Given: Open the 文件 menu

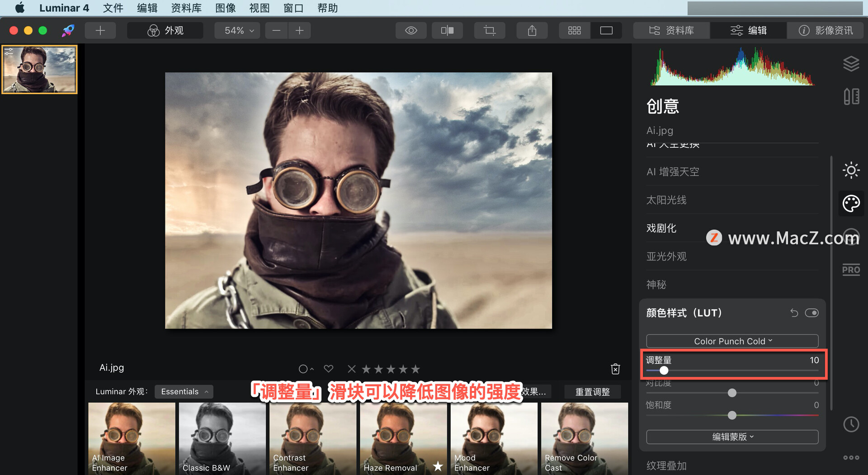Looking at the screenshot, I should [x=113, y=8].
